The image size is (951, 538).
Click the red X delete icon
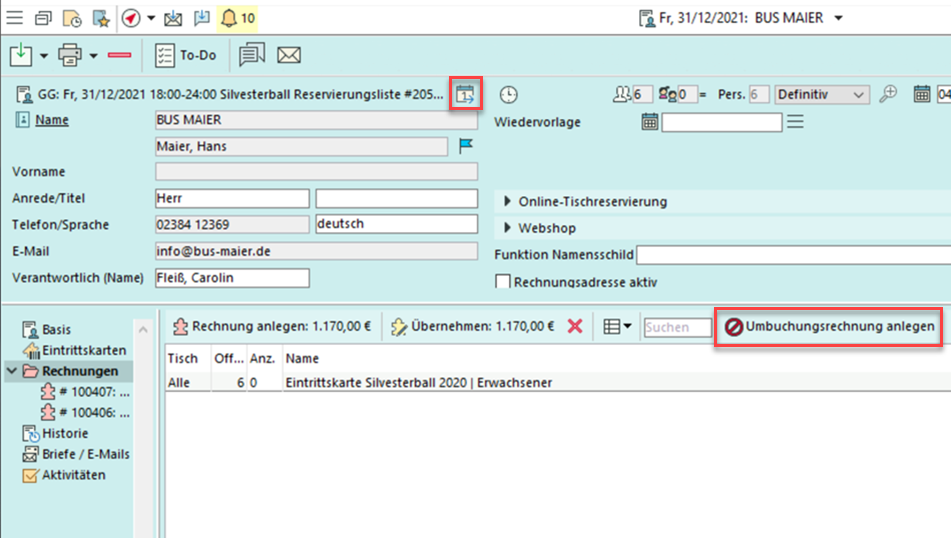pyautogui.click(x=575, y=326)
